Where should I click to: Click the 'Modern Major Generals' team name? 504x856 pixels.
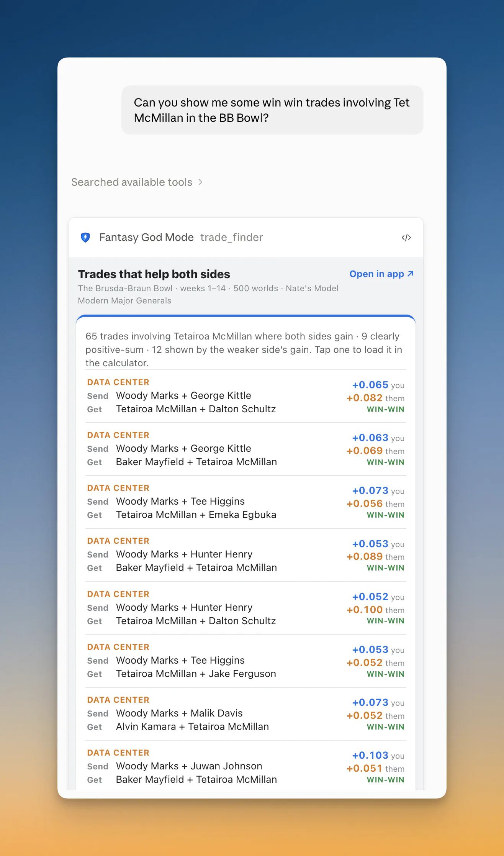pyautogui.click(x=124, y=300)
